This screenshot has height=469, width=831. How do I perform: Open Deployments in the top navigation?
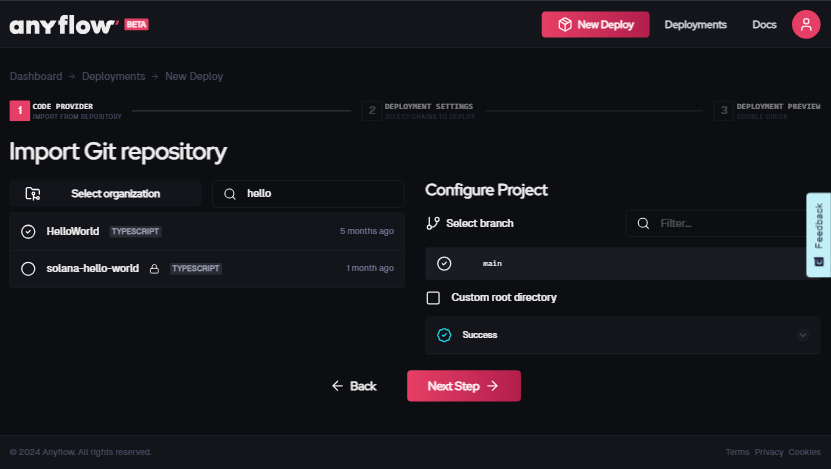pos(695,25)
